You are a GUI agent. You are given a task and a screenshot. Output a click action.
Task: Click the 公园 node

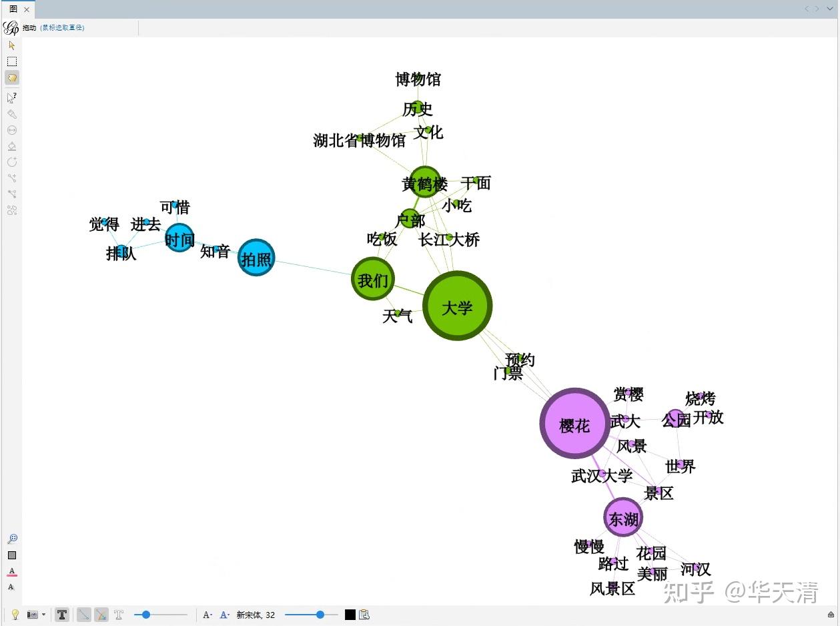(675, 418)
